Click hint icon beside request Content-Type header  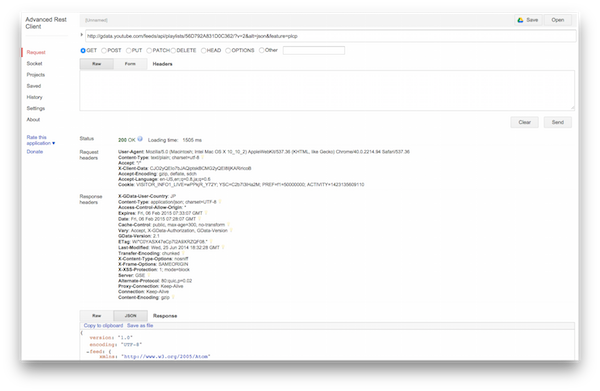tap(203, 157)
